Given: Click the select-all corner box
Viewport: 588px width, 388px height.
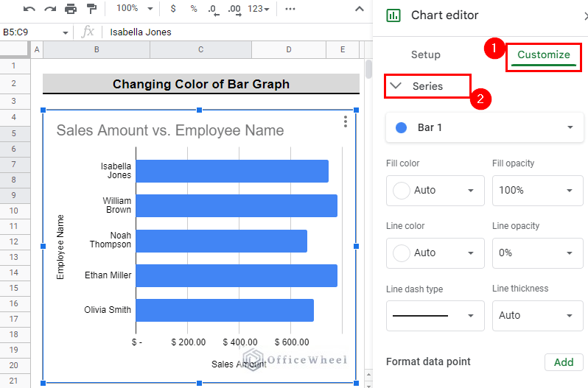Looking at the screenshot, I should coord(14,49).
